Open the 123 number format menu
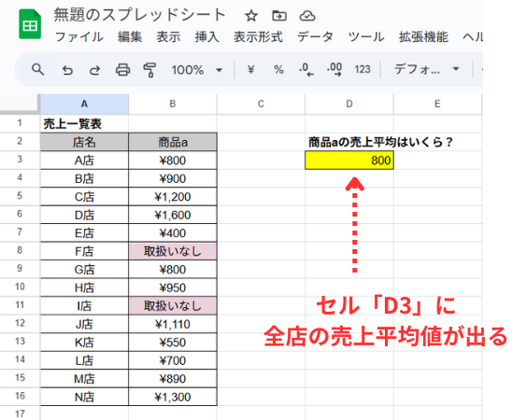526x420 pixels. tap(363, 69)
